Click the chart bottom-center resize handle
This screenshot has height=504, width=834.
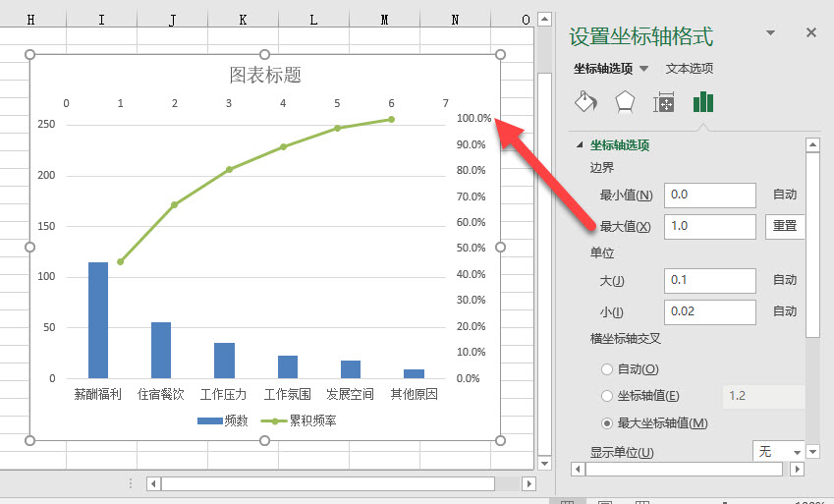click(x=265, y=441)
